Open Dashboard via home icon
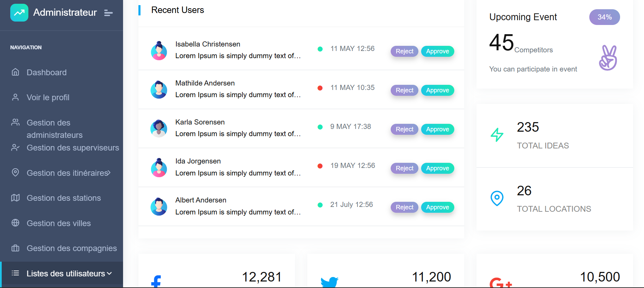This screenshot has height=288, width=644. (x=15, y=72)
